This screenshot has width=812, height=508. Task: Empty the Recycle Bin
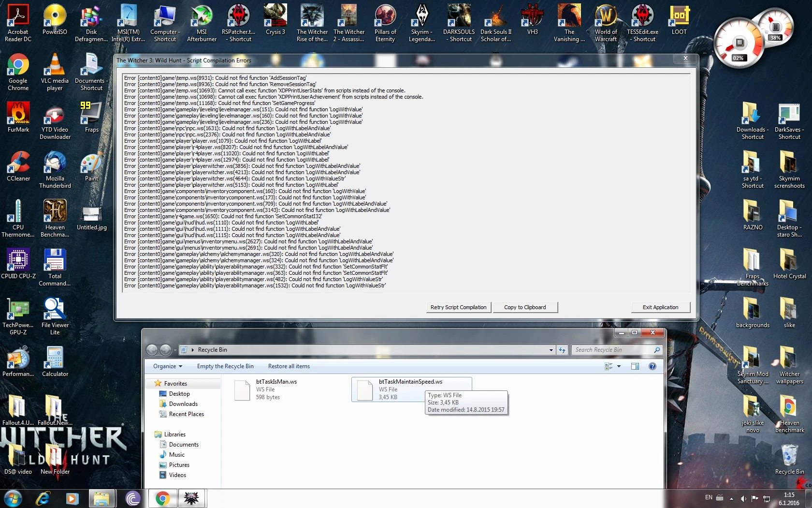point(225,366)
